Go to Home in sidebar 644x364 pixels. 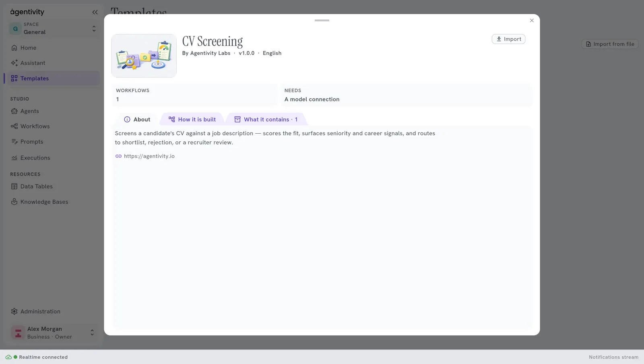click(54, 48)
